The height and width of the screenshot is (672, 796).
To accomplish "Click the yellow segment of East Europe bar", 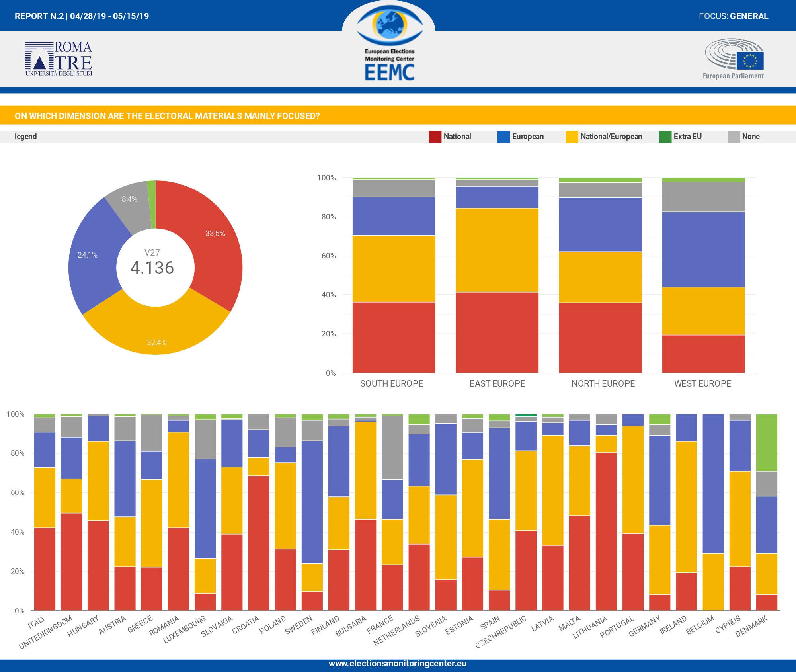I will [x=497, y=250].
